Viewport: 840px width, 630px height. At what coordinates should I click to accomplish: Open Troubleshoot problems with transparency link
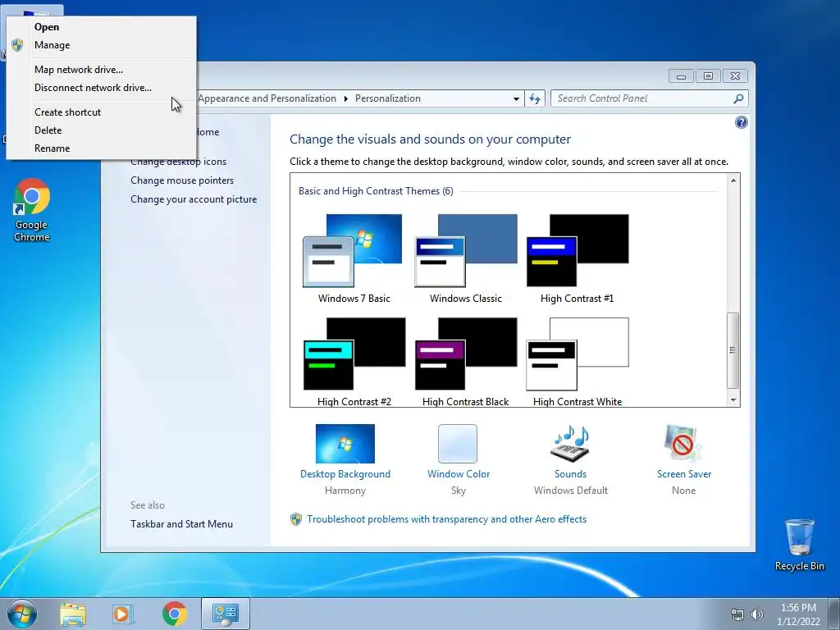(x=446, y=519)
